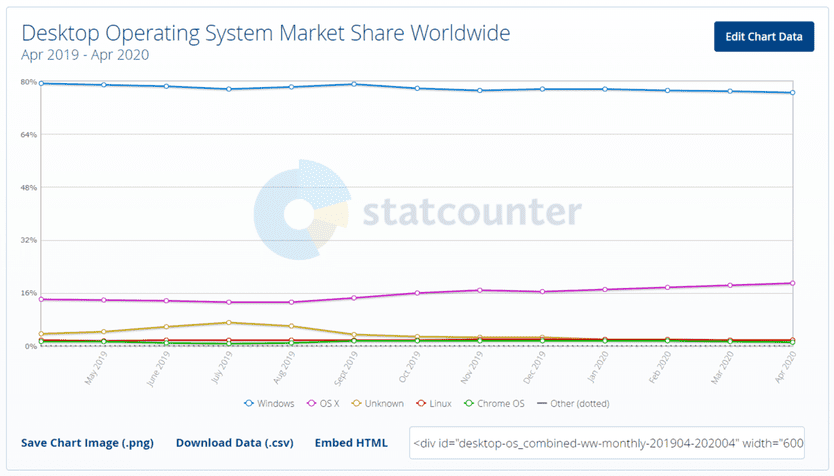Select Windows data point at Sept 2019
The width and height of the screenshot is (834, 476).
[x=354, y=84]
